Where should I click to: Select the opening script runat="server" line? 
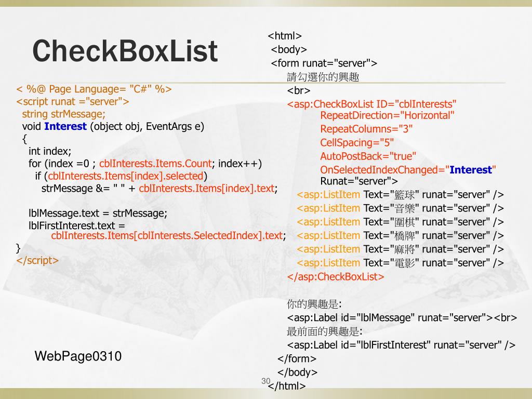pos(73,101)
